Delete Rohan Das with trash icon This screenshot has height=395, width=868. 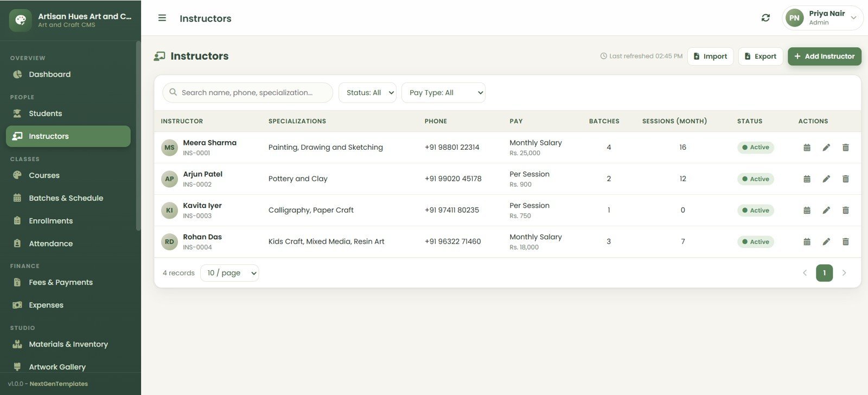click(x=845, y=242)
